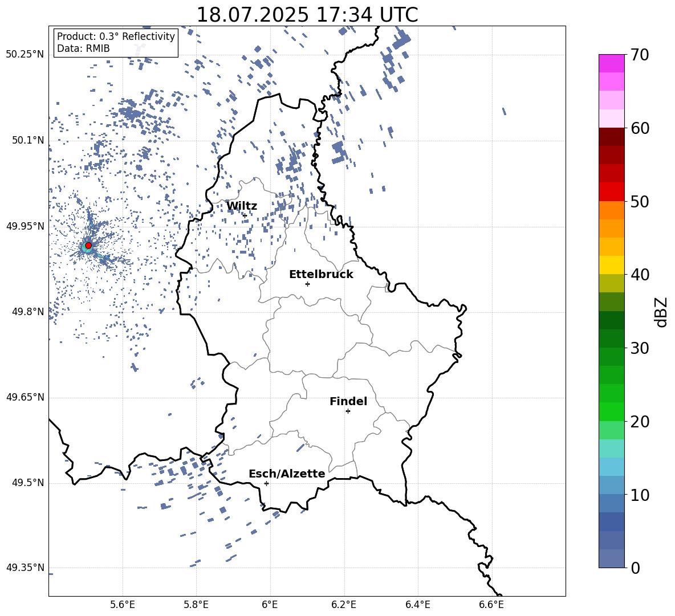Click the 6.2°E longitude label
Screen dimensions: 675x616
click(x=344, y=605)
